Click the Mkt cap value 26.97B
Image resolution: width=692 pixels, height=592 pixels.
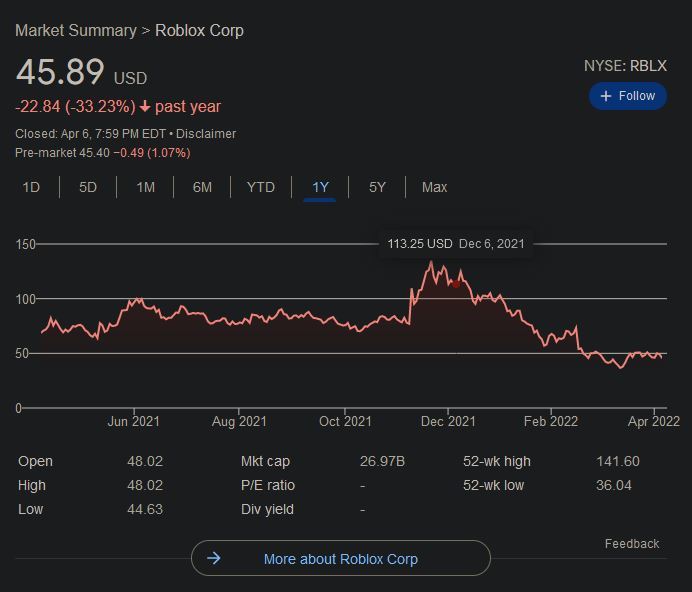(x=382, y=461)
